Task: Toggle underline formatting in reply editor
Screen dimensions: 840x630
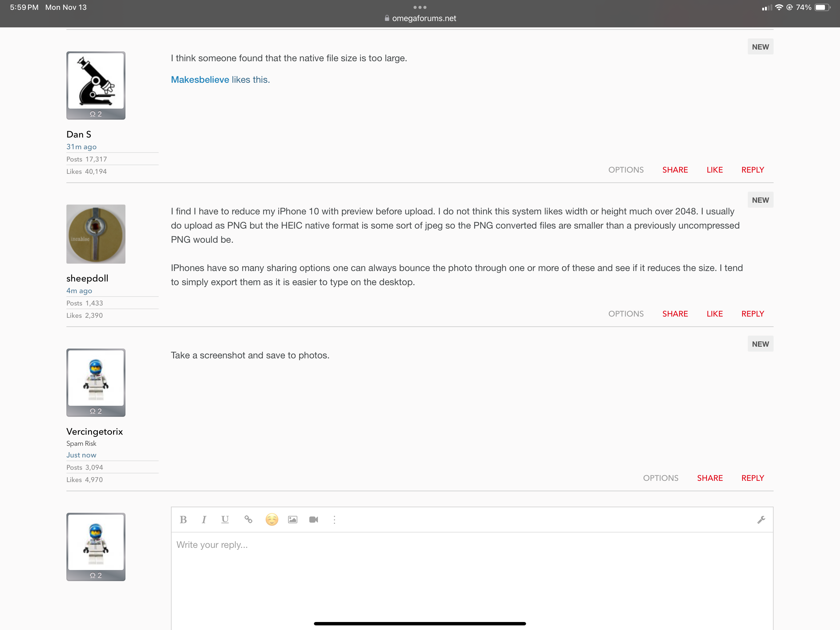Action: pyautogui.click(x=225, y=520)
